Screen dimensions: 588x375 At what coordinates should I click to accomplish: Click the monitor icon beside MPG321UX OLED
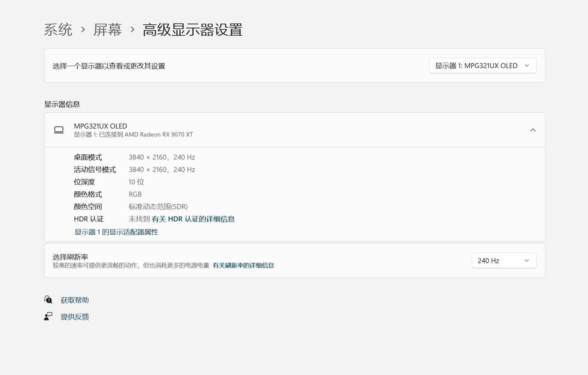(59, 130)
